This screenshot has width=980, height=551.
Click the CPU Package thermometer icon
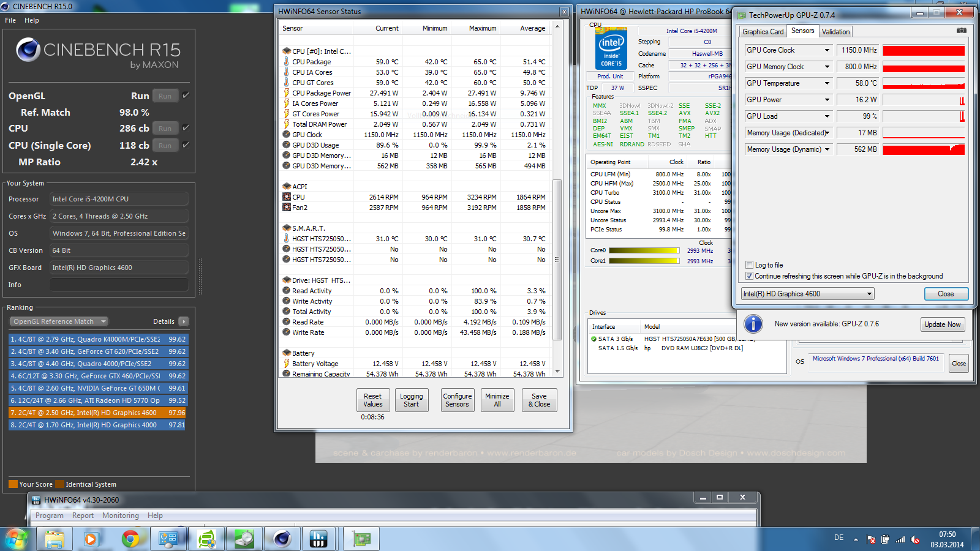(286, 62)
